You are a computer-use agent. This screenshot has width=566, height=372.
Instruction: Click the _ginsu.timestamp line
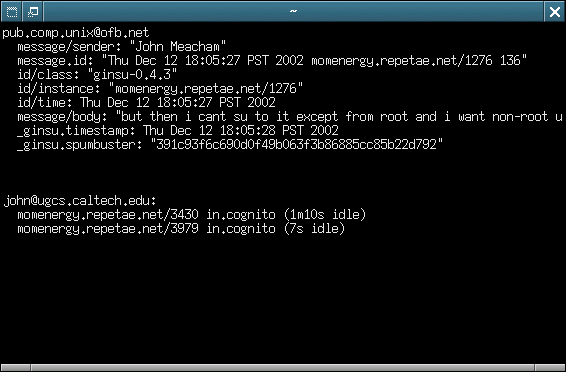pos(178,131)
